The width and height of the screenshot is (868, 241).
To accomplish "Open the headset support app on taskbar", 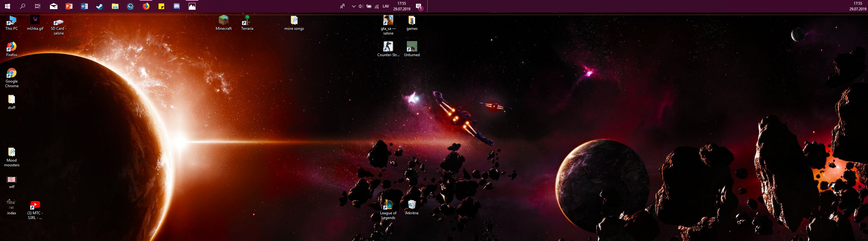I will tap(130, 6).
